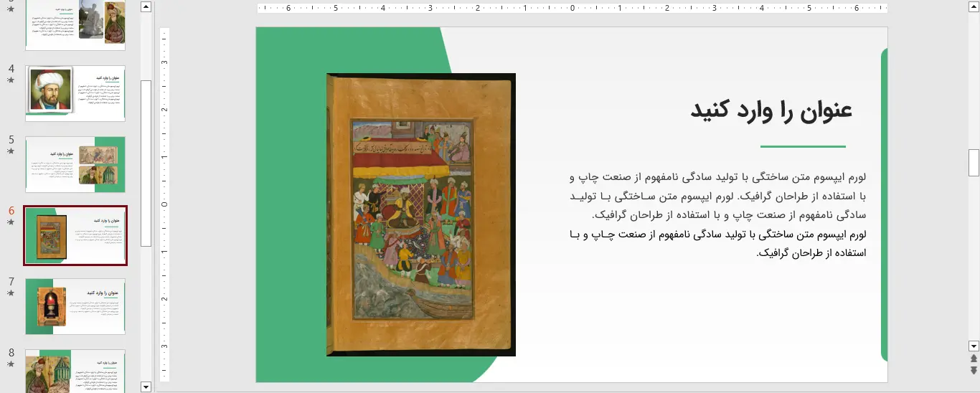Select slide 7 thumbnail in panel
Image resolution: width=980 pixels, height=393 pixels.
pos(75,306)
